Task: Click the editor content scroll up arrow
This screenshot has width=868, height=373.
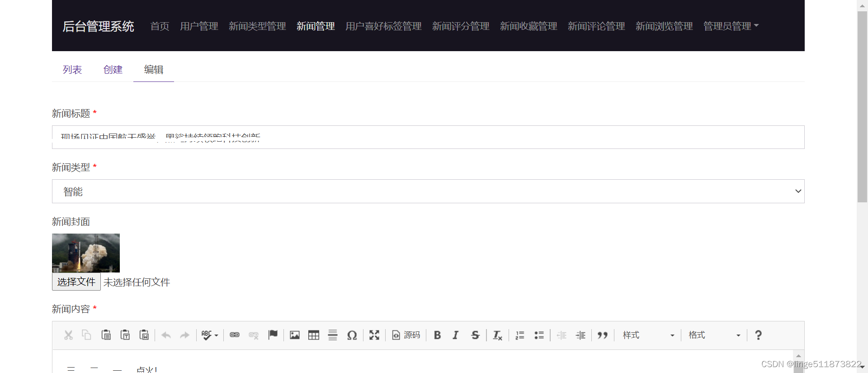Action: tap(798, 356)
